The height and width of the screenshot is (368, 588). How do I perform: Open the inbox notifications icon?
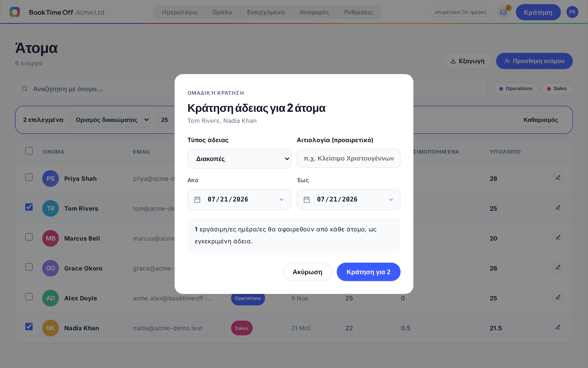coord(503,12)
